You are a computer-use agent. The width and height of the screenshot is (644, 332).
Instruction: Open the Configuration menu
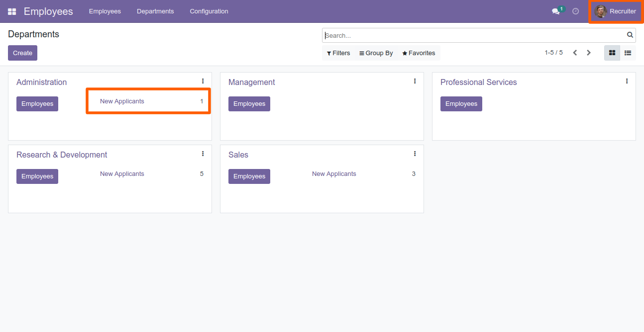pyautogui.click(x=209, y=11)
